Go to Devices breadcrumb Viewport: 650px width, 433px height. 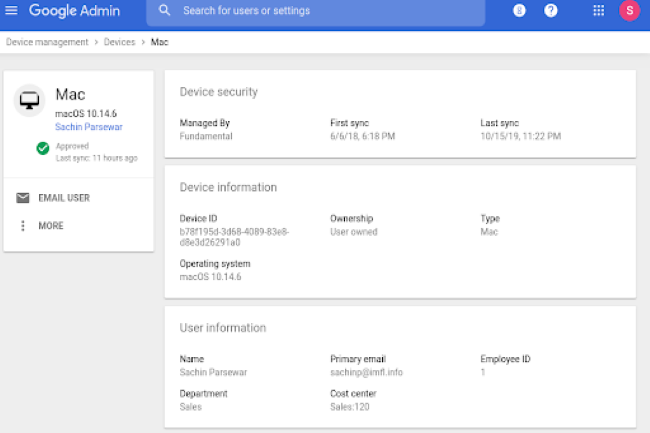pyautogui.click(x=119, y=42)
